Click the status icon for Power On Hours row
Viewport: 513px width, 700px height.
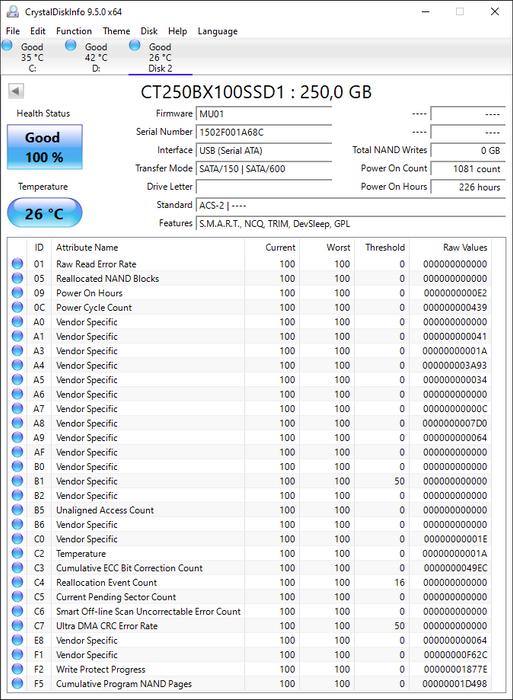17,293
